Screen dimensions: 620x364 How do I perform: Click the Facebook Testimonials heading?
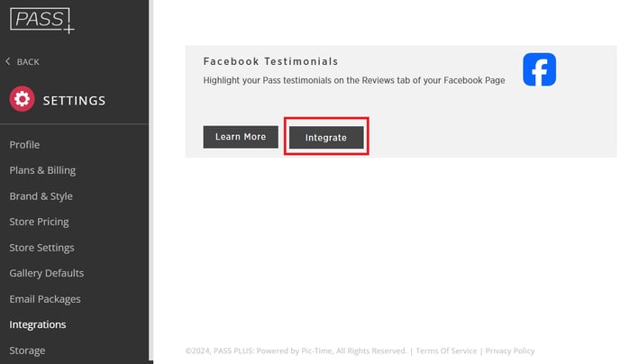pos(271,61)
